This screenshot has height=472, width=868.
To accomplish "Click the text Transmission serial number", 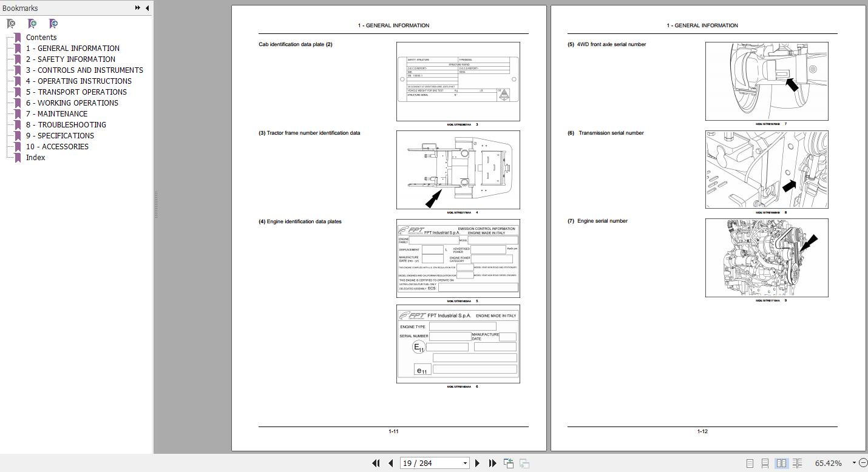I will click(611, 133).
